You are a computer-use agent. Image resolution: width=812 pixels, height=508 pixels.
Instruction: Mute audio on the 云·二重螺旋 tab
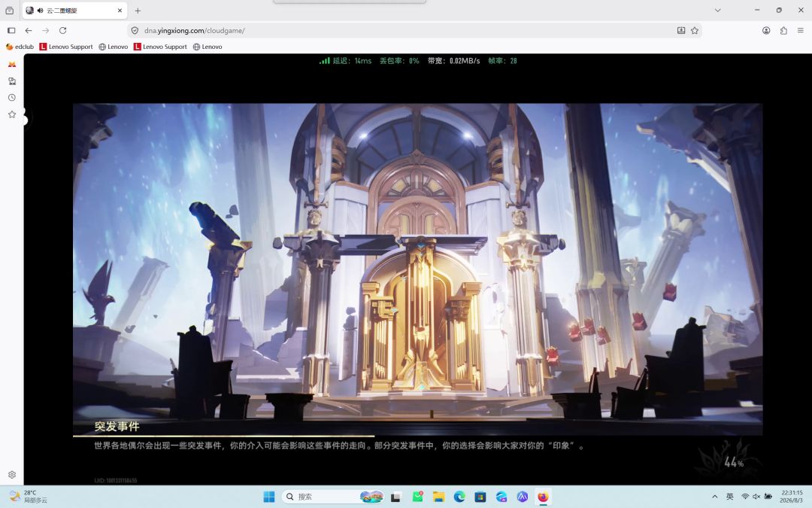coord(41,11)
